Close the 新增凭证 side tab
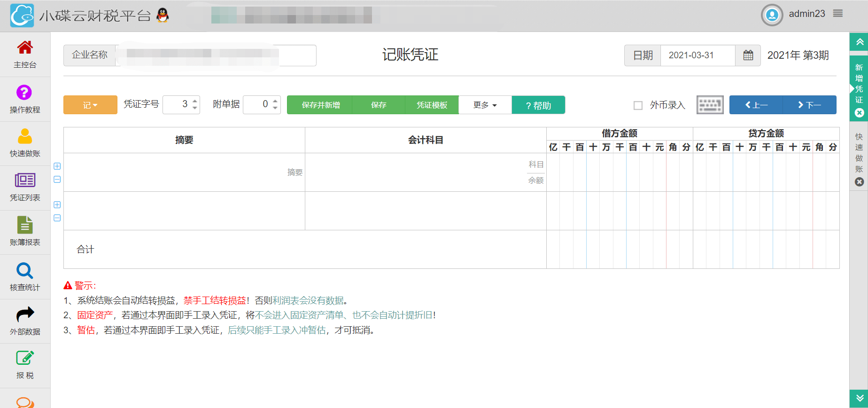This screenshot has height=408, width=868. [859, 113]
